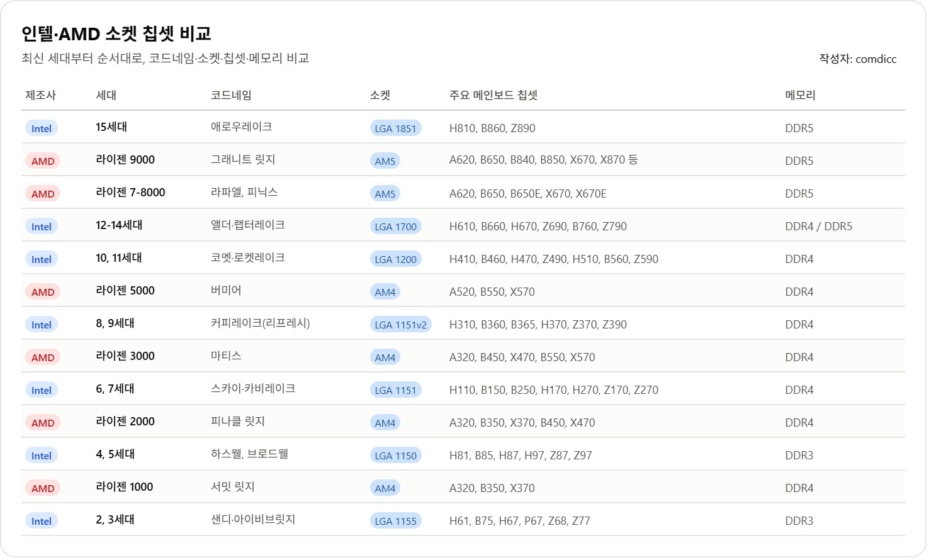Click the 12-14세대 generation cell

coord(119,225)
